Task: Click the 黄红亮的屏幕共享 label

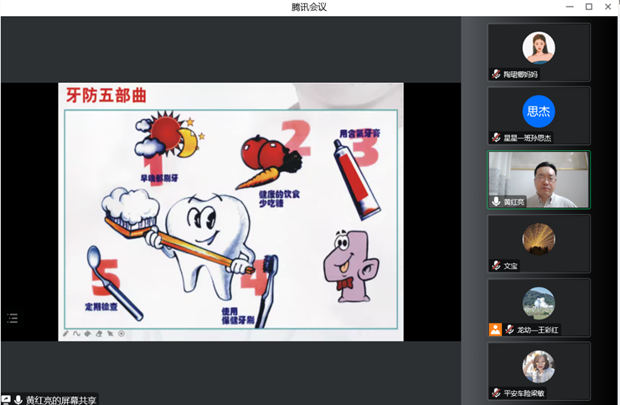Action: pyautogui.click(x=62, y=399)
